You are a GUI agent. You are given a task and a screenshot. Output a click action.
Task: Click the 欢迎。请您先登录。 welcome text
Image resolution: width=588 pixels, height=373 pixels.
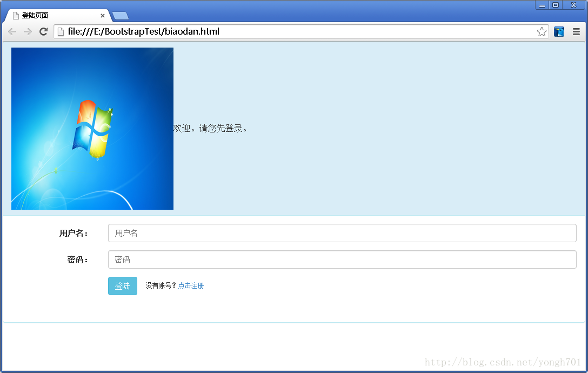210,128
